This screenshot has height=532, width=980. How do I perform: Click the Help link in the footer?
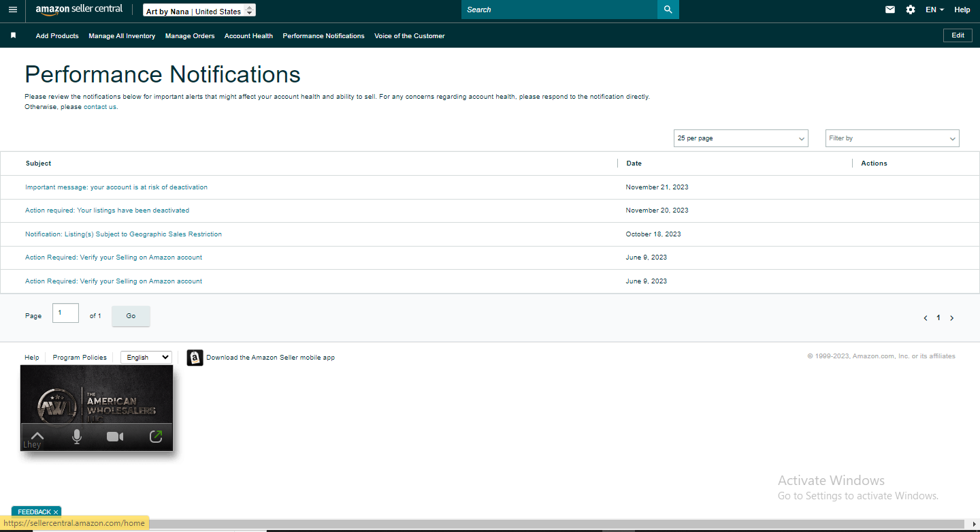32,358
